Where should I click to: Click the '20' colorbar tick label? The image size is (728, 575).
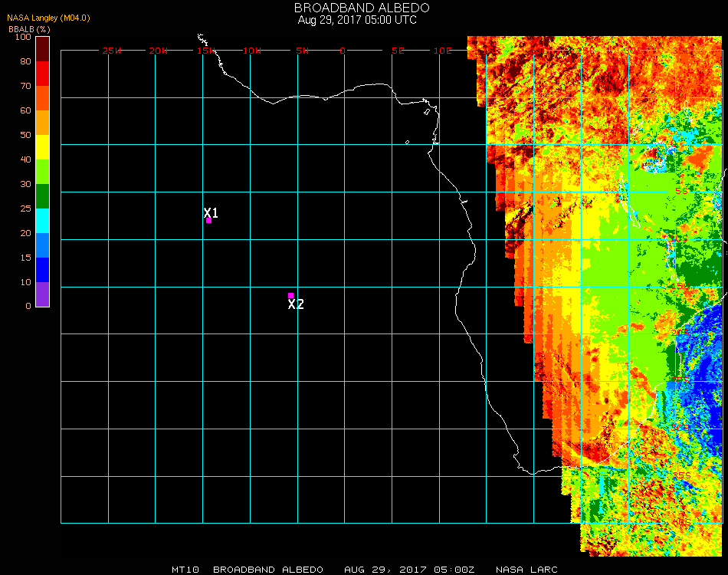(25, 233)
